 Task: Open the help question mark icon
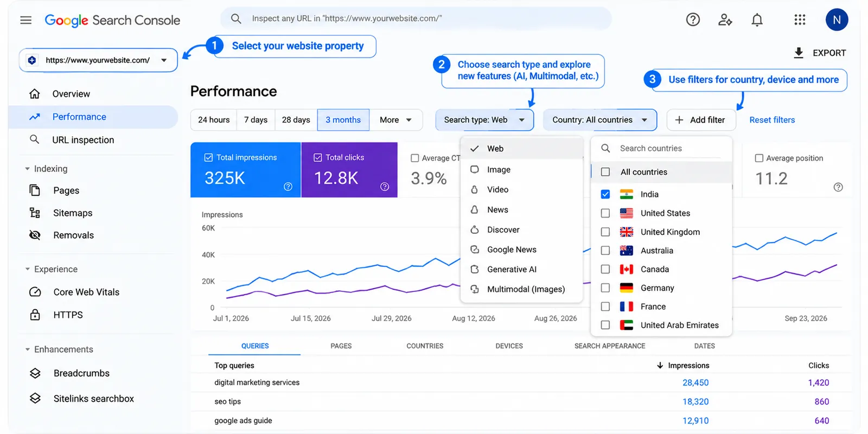pos(693,20)
